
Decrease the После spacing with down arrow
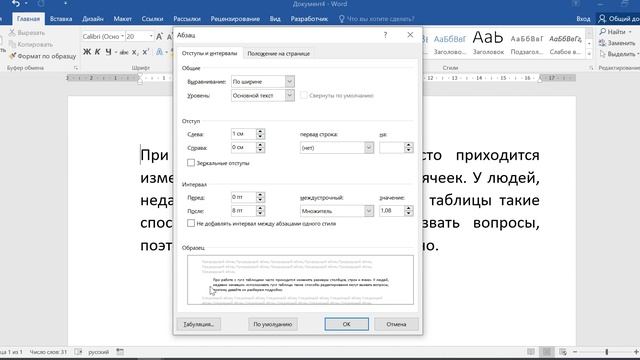(x=260, y=213)
